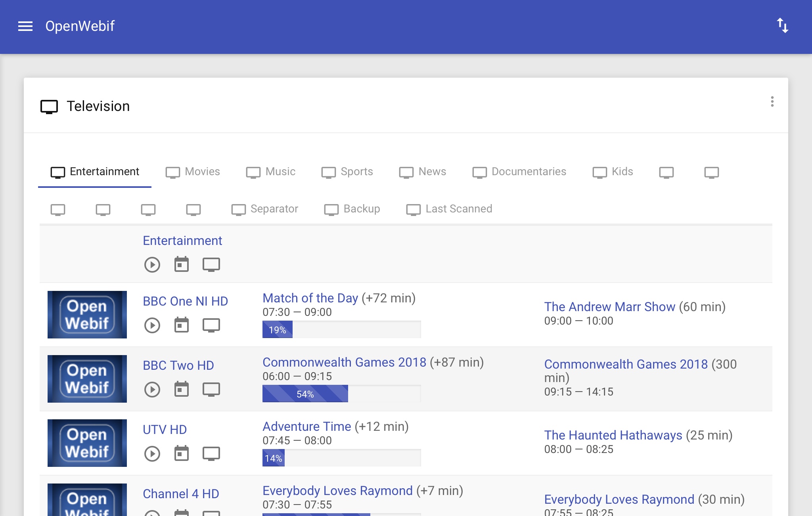Play UTV HD stream

tap(152, 453)
